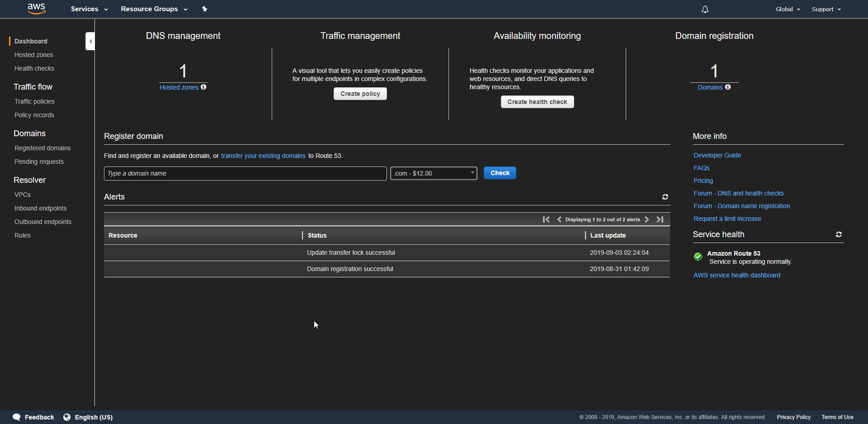Viewport: 868px width, 424px height.
Task: Open Forum - Domain name registration
Action: pos(742,206)
